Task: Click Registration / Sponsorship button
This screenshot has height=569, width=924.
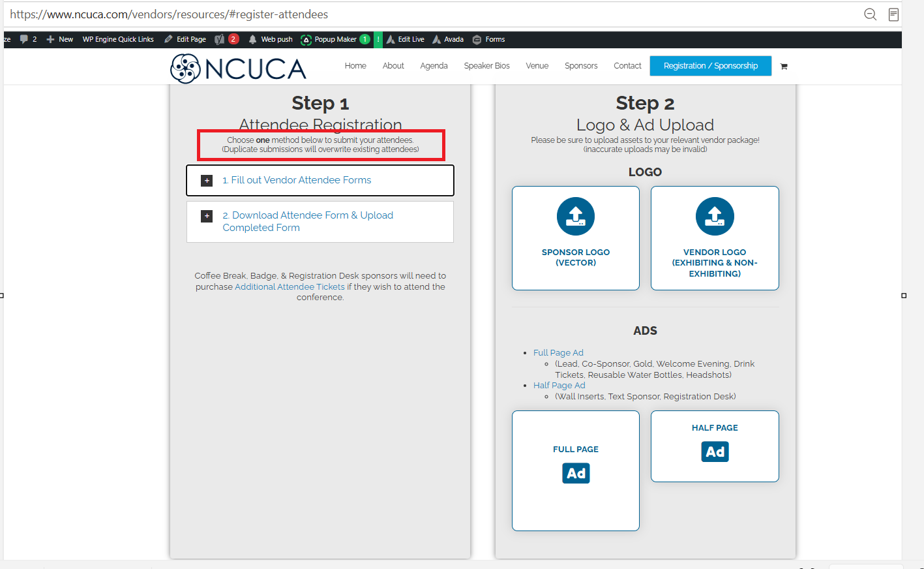Action: [711, 66]
